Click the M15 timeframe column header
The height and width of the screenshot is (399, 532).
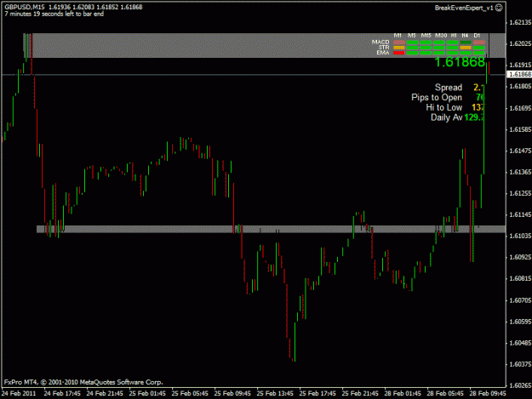pos(426,36)
